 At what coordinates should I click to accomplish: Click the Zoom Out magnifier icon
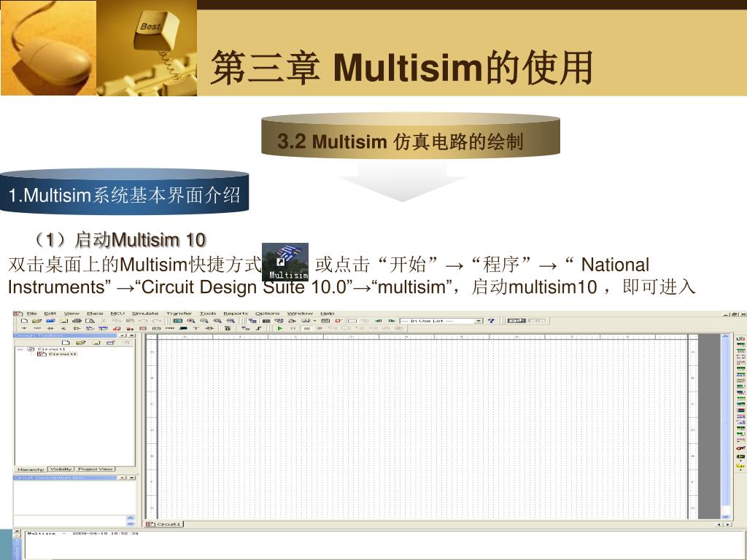tap(204, 321)
